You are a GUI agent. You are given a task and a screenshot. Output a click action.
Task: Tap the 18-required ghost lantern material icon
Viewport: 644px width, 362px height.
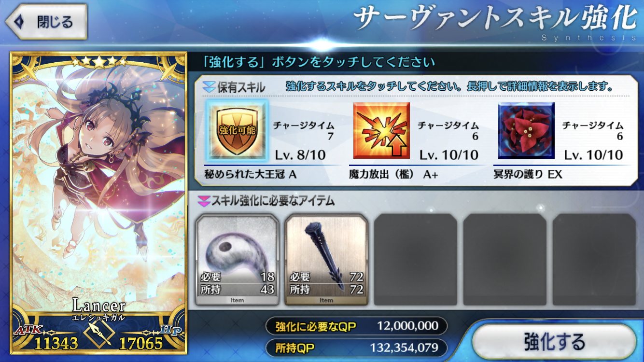(237, 260)
